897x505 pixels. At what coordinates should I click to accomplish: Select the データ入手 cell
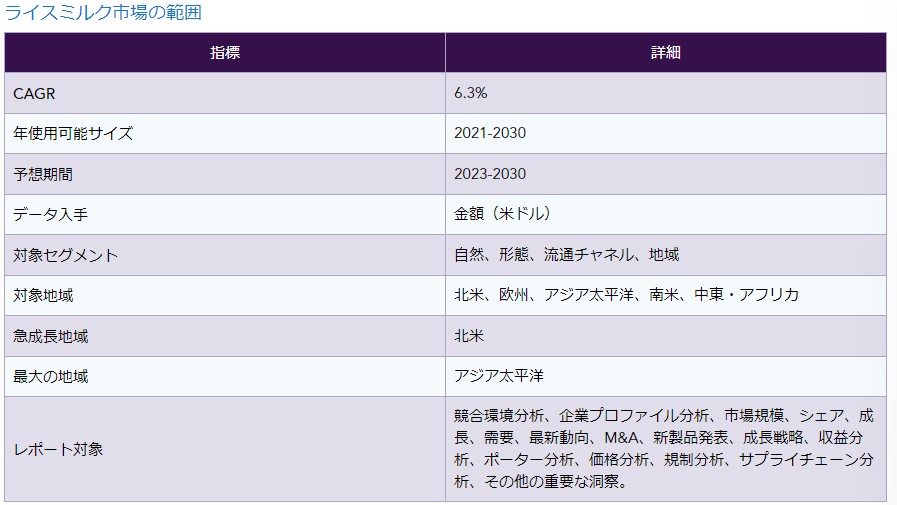point(225,214)
